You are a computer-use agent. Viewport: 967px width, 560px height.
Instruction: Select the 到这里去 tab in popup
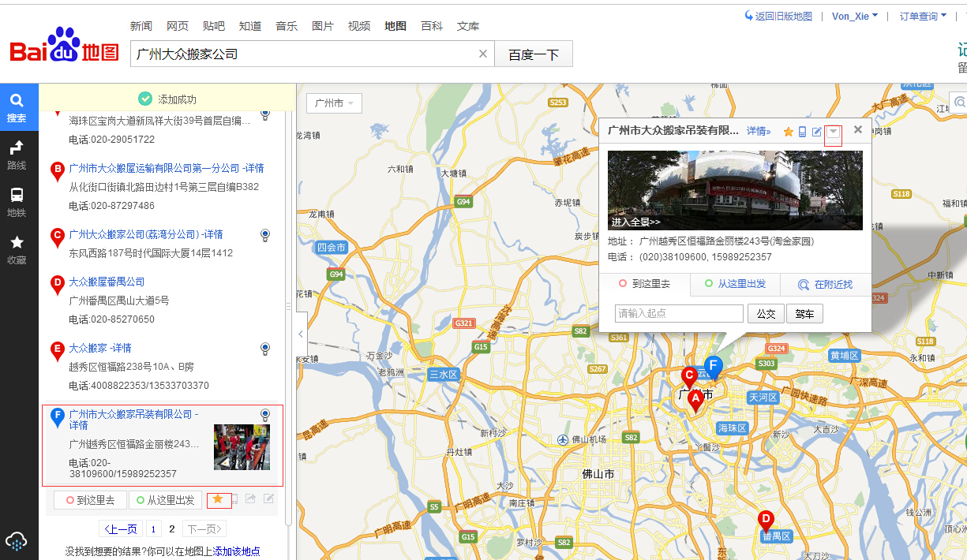pyautogui.click(x=644, y=285)
